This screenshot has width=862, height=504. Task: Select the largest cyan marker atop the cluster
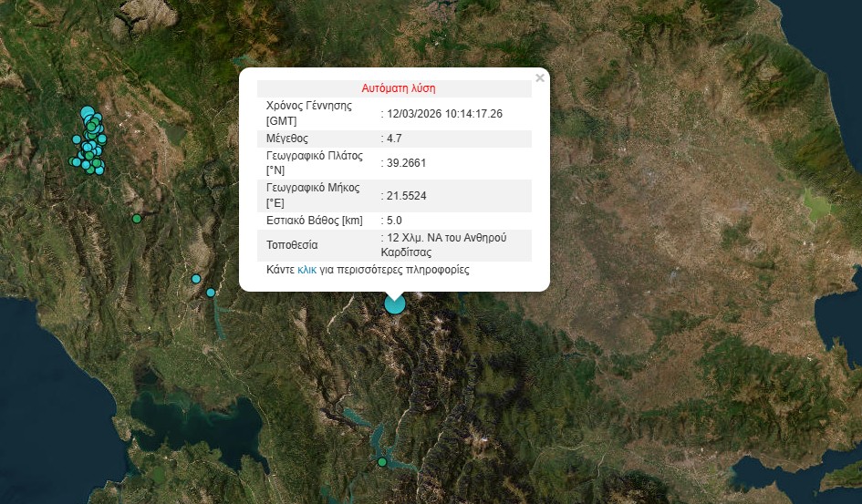88,113
